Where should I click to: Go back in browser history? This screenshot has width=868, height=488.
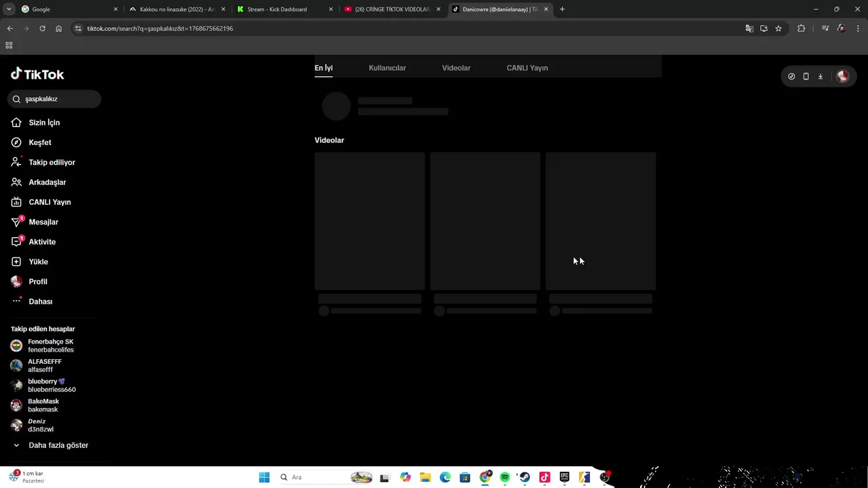(10, 28)
